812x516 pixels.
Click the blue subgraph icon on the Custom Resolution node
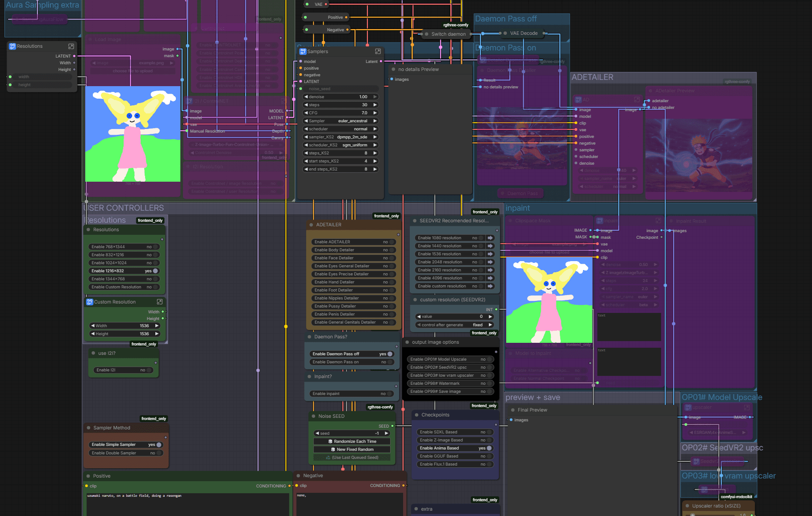pyautogui.click(x=89, y=302)
